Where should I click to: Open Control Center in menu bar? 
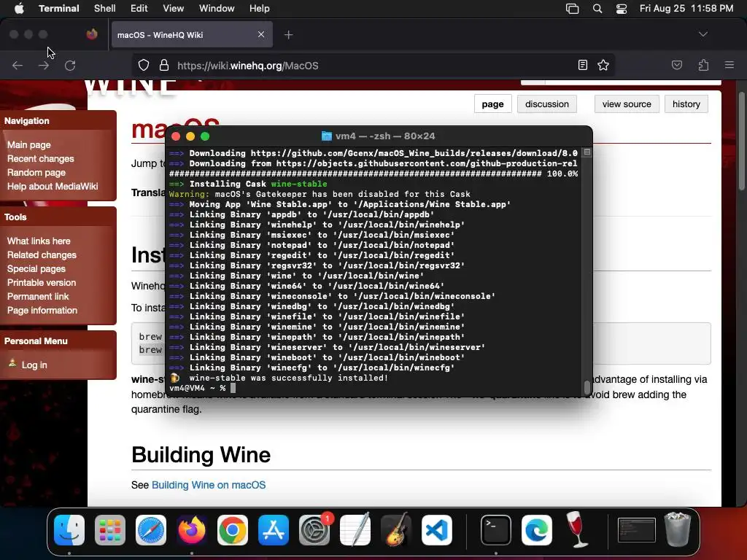[x=622, y=9]
